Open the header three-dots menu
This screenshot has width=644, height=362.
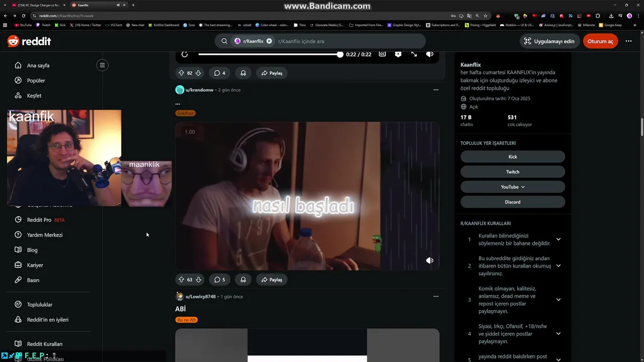628,41
